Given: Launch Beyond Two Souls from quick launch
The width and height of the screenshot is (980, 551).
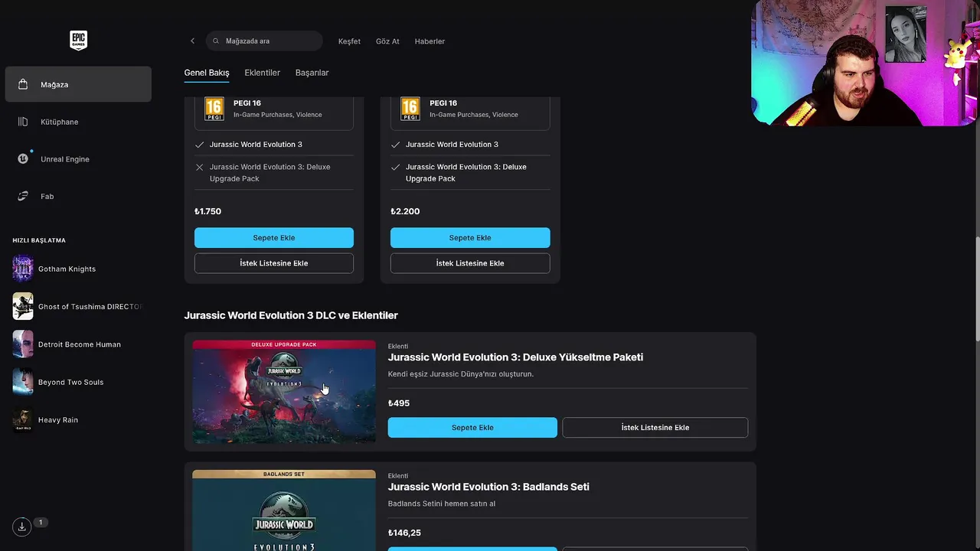Looking at the screenshot, I should tap(78, 382).
